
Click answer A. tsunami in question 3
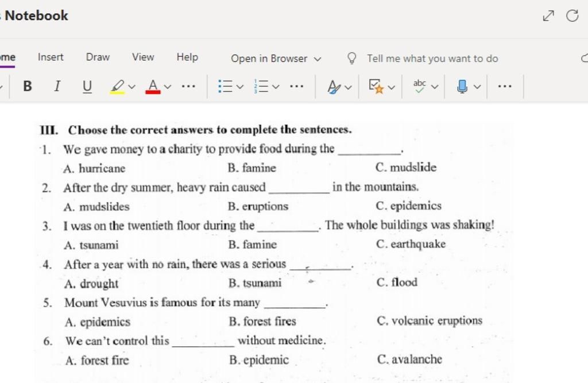click(x=91, y=245)
